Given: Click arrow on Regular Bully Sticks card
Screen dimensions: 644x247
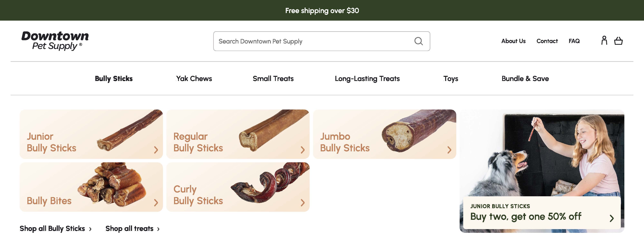Looking at the screenshot, I should click(303, 150).
